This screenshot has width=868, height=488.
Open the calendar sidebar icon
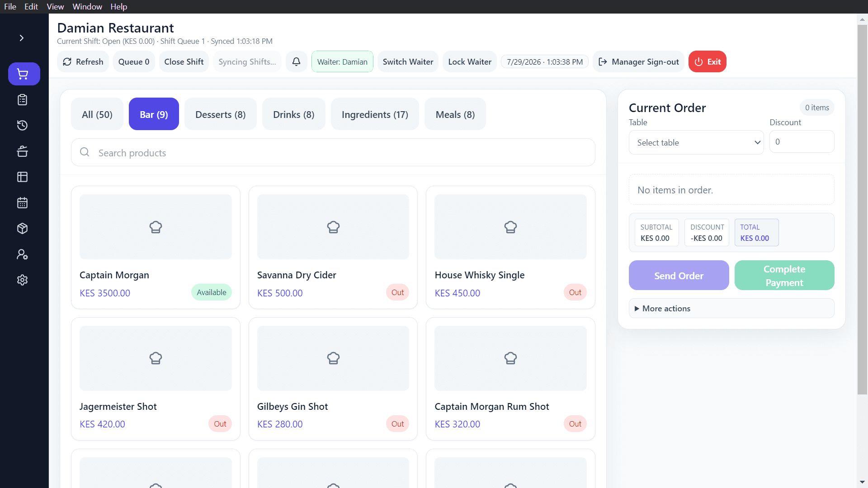pyautogui.click(x=22, y=203)
